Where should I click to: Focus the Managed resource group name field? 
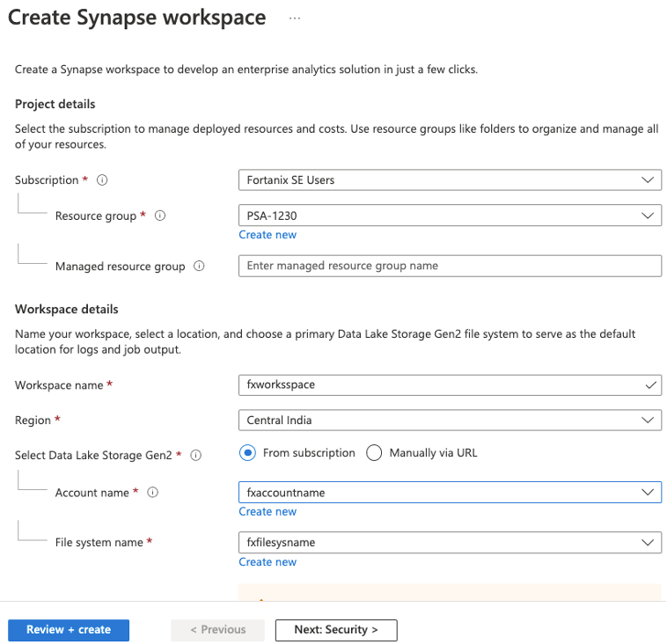[450, 266]
